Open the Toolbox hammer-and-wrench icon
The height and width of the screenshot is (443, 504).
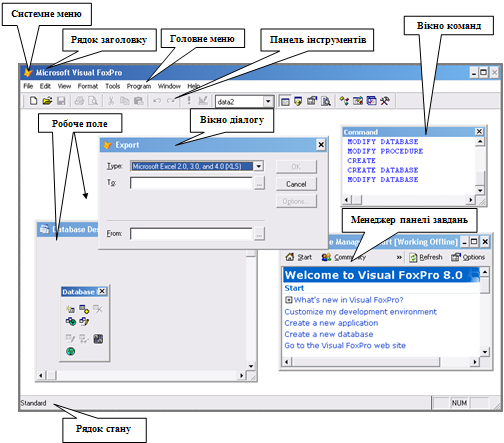point(385,101)
